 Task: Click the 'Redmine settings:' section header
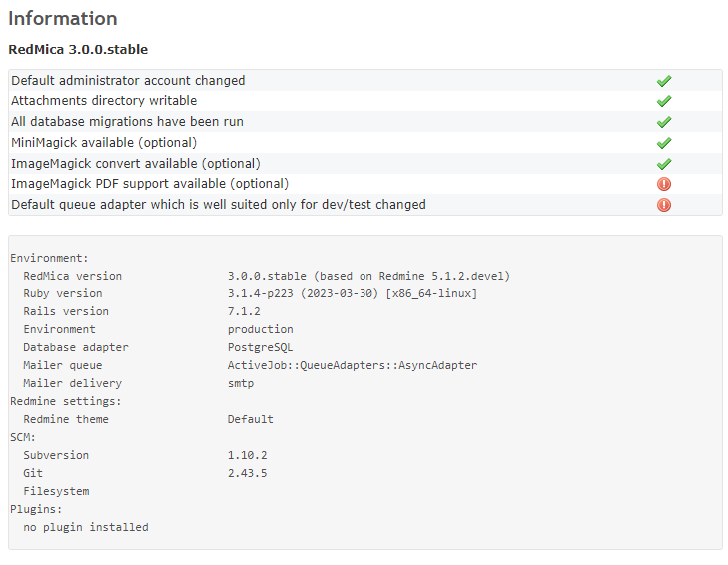coord(66,401)
